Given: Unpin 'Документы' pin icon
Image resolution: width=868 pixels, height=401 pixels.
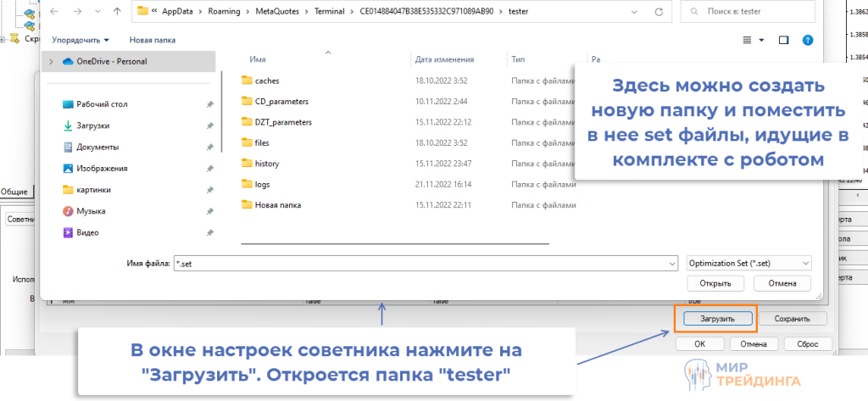Looking at the screenshot, I should [210, 148].
